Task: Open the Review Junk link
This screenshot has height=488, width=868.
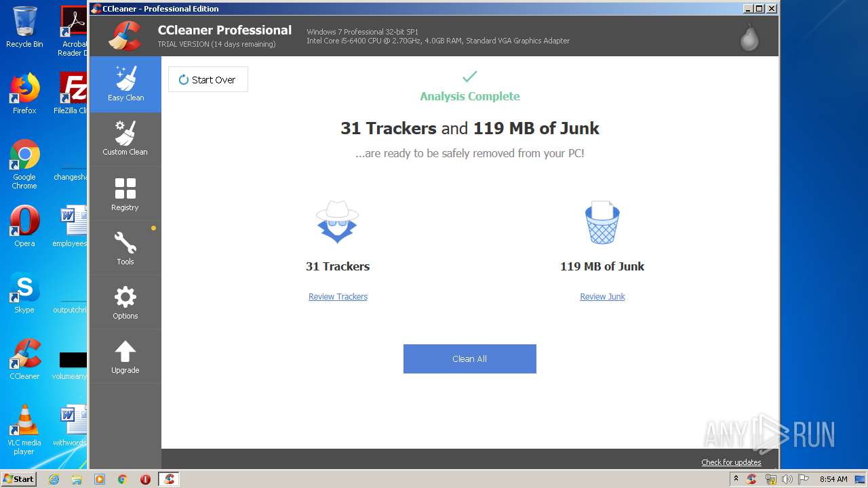Action: (x=602, y=296)
